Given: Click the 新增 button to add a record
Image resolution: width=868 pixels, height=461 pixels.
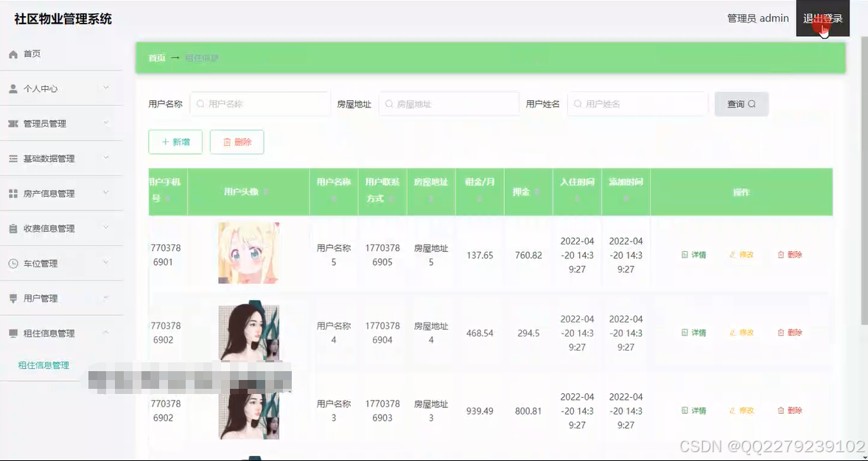Looking at the screenshot, I should (x=175, y=141).
